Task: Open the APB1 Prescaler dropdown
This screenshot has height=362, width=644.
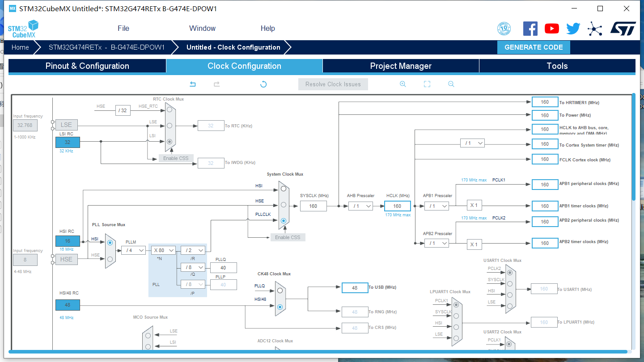Action: (436, 206)
